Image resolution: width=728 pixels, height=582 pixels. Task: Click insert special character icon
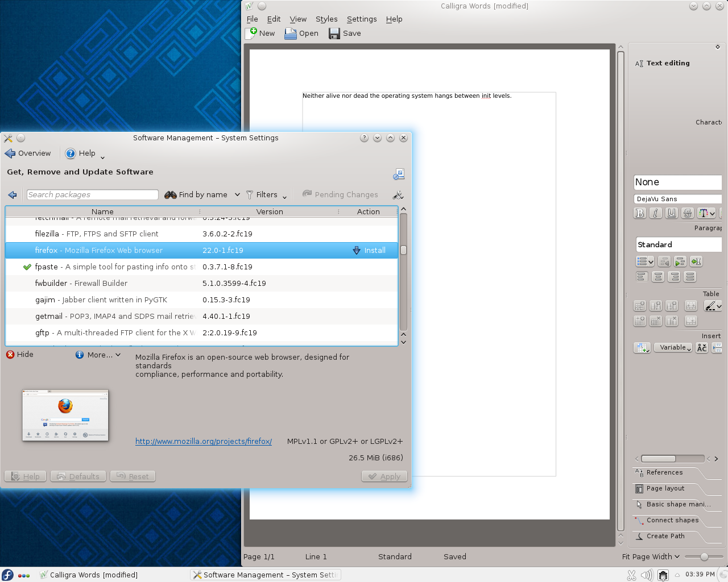[702, 348]
